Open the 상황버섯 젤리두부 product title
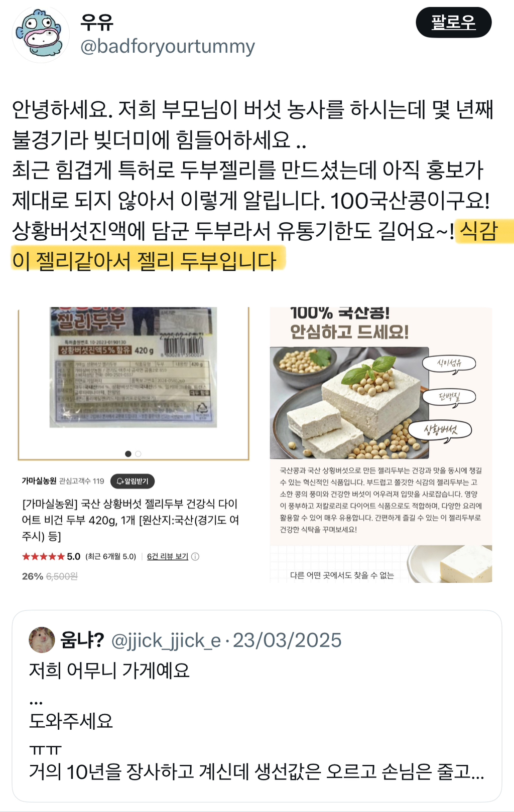Screen dimensions: 514x812 (x=130, y=520)
